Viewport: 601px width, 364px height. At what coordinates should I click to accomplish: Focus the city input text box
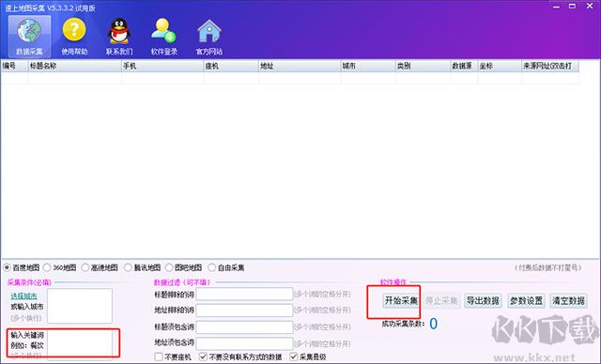[80, 306]
